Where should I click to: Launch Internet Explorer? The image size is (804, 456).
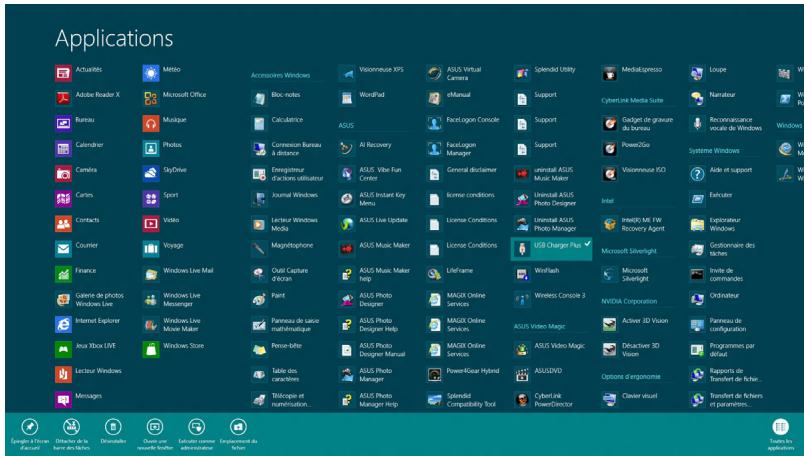(x=88, y=324)
